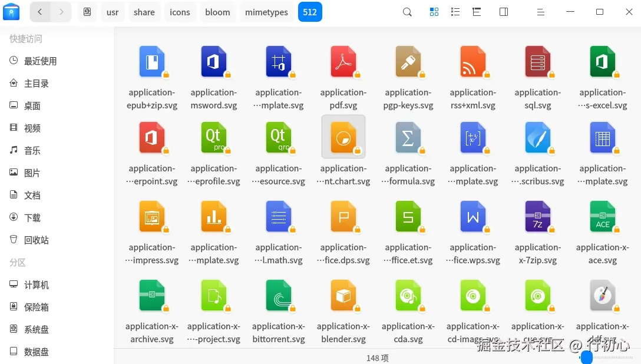Switch to tree view mode
641x364 pixels.
pyautogui.click(x=477, y=12)
